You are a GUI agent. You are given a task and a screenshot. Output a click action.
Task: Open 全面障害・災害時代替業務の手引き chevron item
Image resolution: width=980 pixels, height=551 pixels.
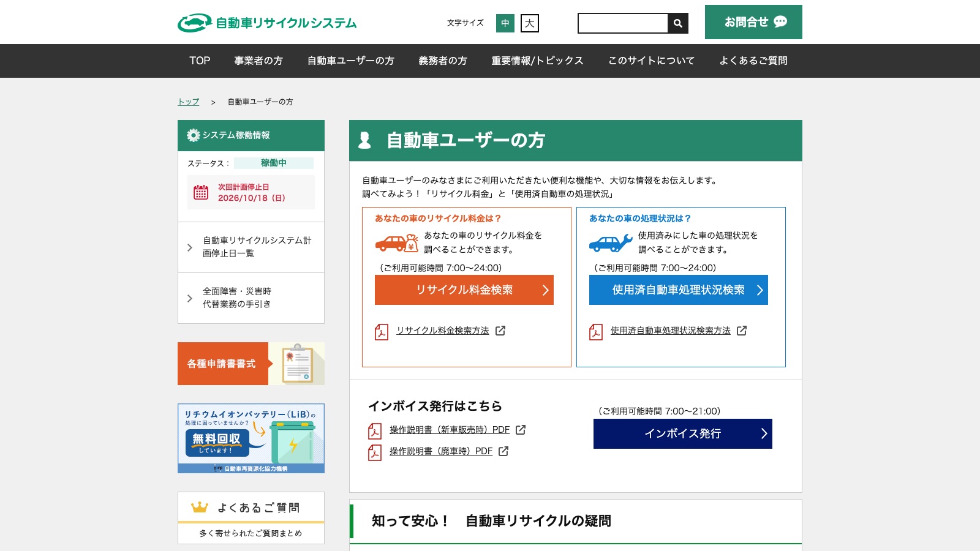(190, 298)
